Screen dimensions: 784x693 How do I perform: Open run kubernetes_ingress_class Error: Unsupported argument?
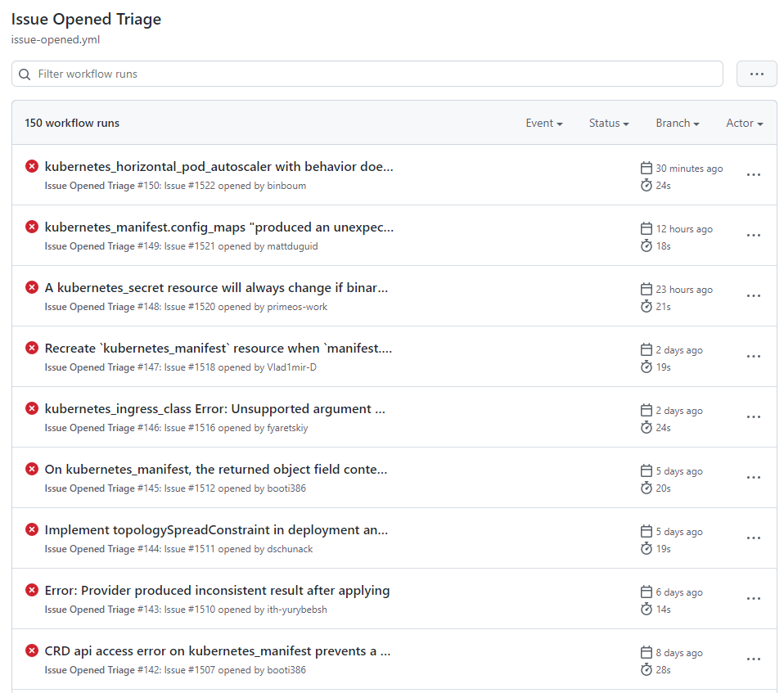coord(215,408)
